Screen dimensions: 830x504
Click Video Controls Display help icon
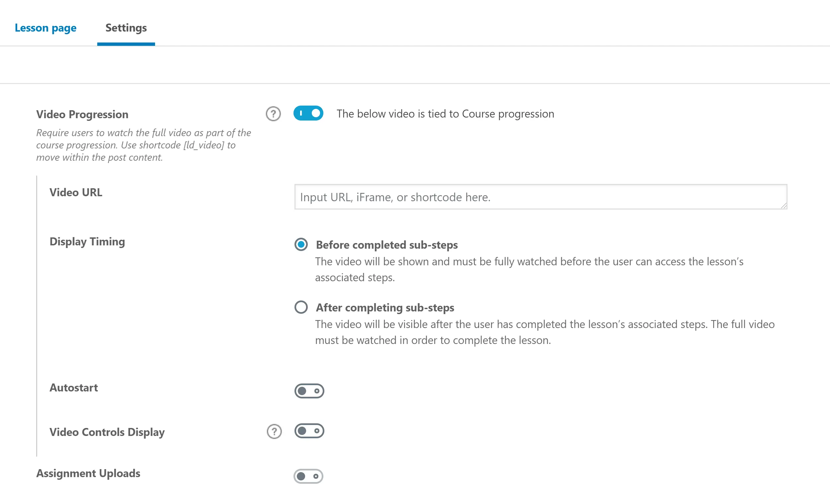pyautogui.click(x=274, y=431)
